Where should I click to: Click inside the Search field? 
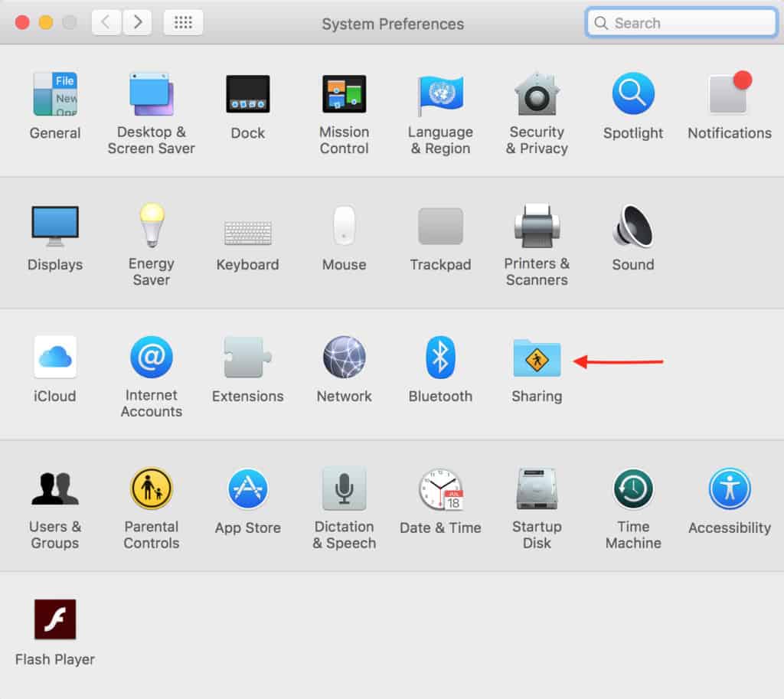(680, 22)
